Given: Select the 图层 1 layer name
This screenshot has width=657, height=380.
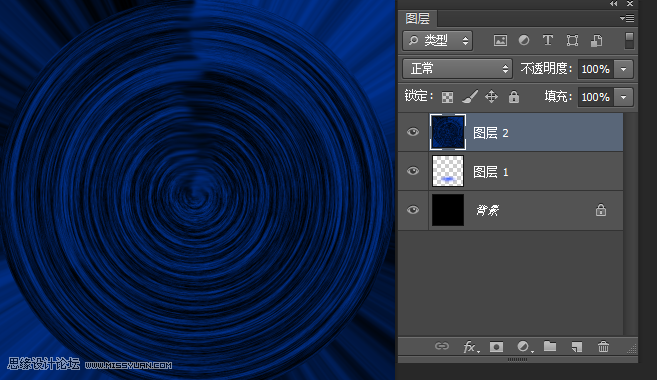Looking at the screenshot, I should point(491,172).
